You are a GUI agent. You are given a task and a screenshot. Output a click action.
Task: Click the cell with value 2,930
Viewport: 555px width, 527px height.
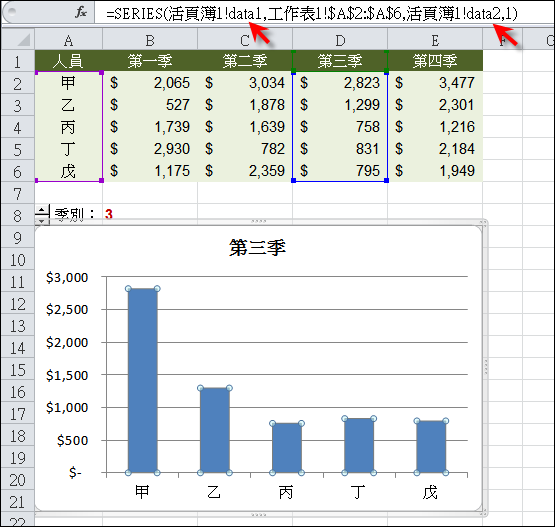tap(150, 149)
